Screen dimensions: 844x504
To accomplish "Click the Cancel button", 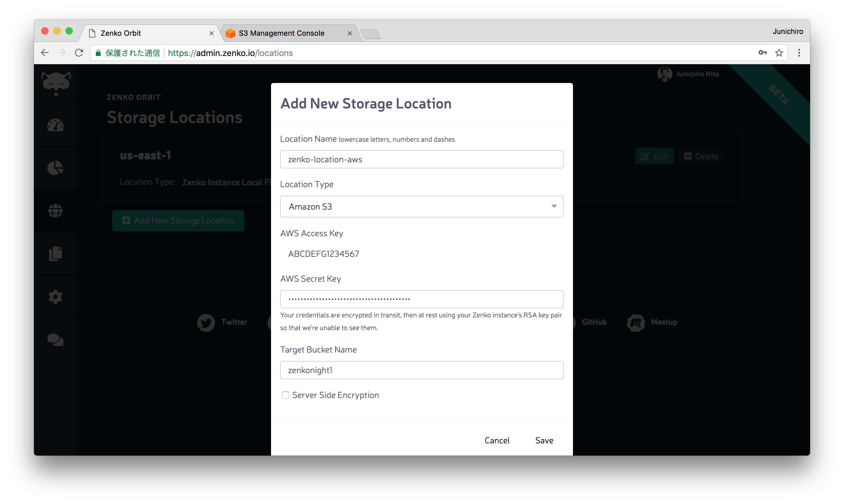I will (x=497, y=440).
